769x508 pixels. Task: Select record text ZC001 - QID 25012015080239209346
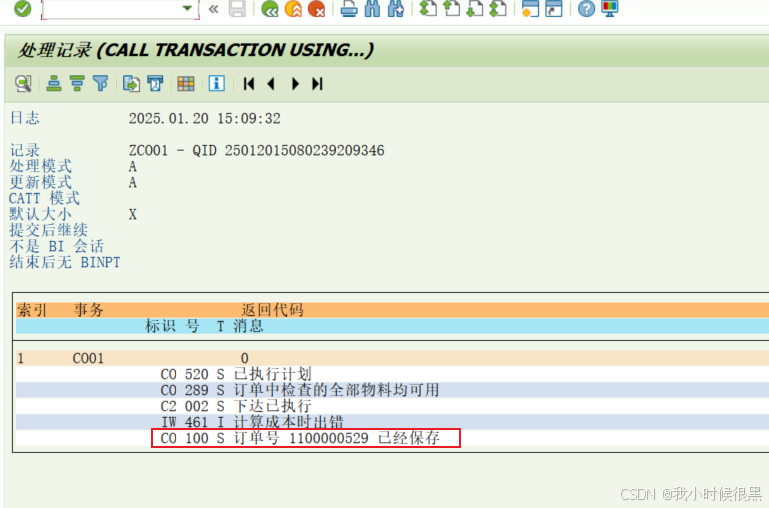256,150
